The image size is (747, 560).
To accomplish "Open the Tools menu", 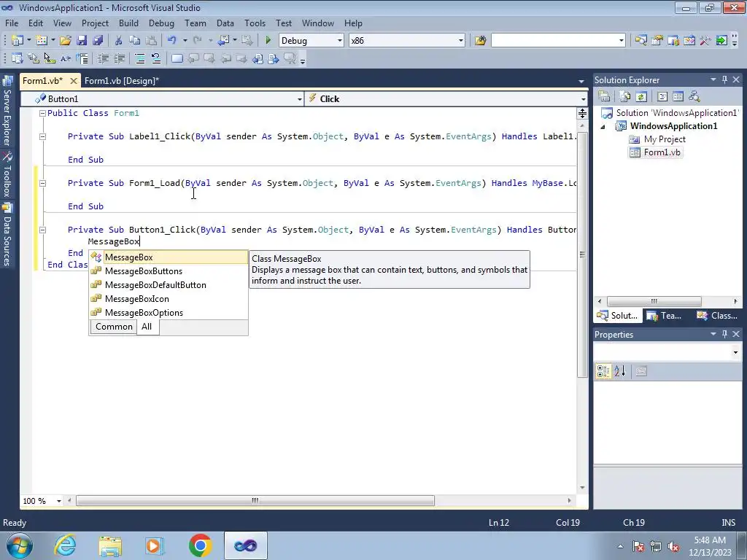I will tap(255, 23).
